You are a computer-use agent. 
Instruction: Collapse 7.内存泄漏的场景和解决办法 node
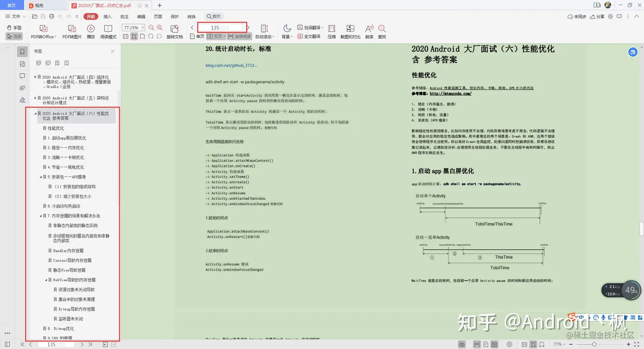(41, 216)
